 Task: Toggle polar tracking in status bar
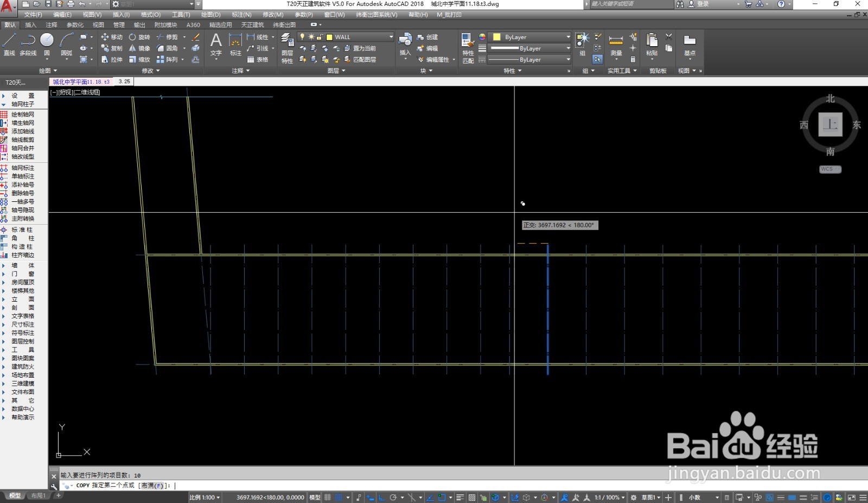coord(393,497)
